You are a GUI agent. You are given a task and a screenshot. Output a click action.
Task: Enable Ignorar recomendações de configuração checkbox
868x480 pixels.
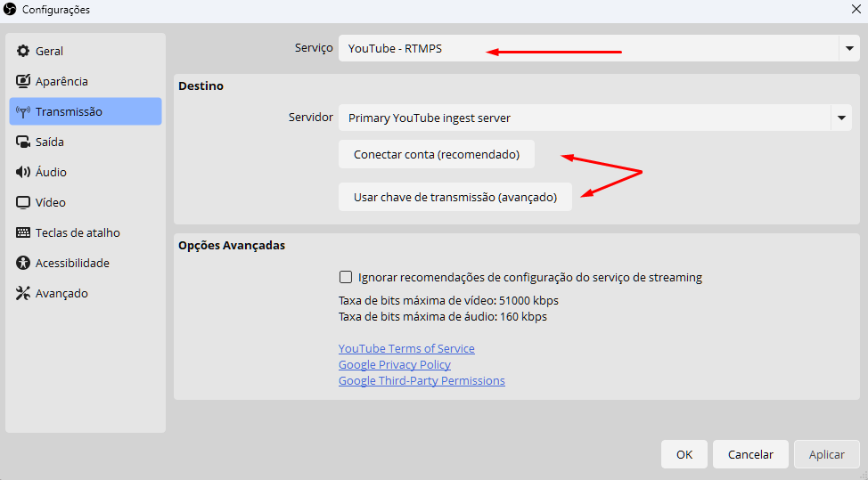pyautogui.click(x=346, y=276)
